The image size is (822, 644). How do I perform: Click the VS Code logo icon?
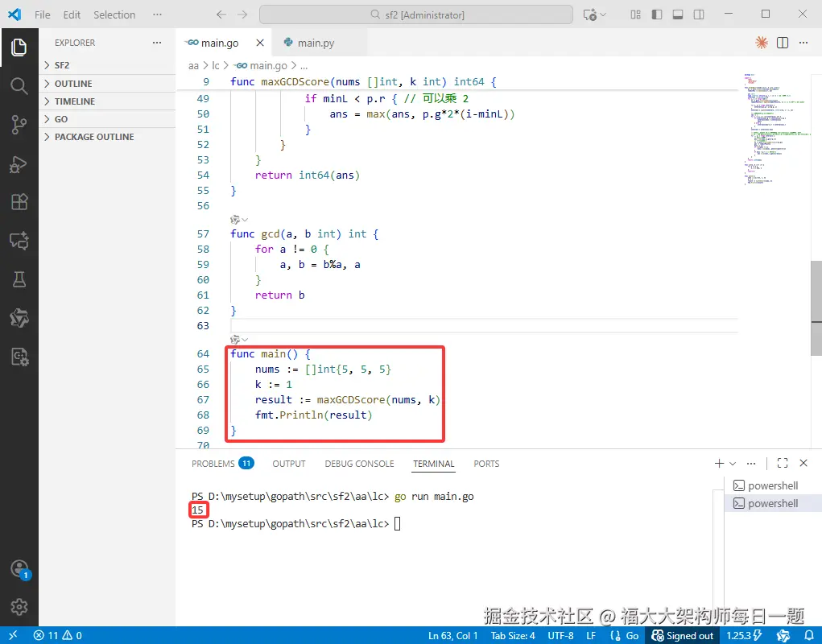[14, 14]
